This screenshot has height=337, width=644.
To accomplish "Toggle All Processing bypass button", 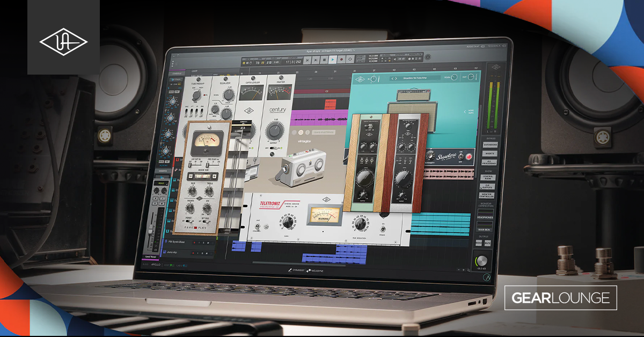I will 489,162.
